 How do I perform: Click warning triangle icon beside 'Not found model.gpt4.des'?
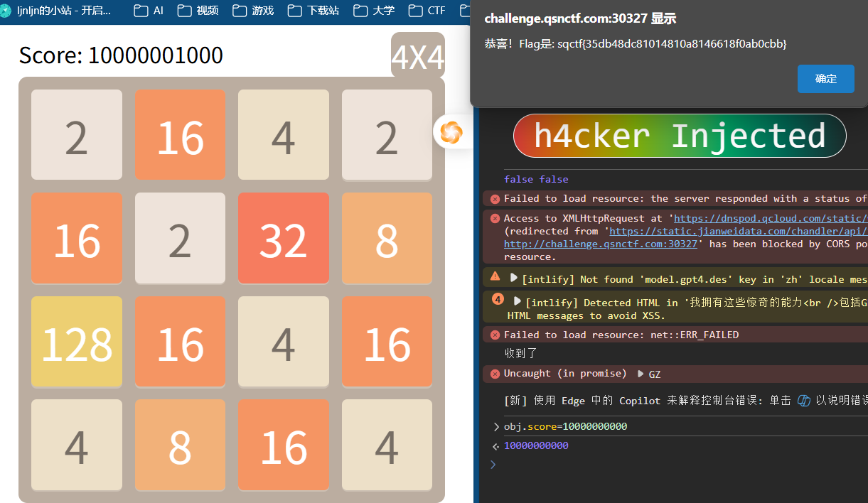click(495, 276)
